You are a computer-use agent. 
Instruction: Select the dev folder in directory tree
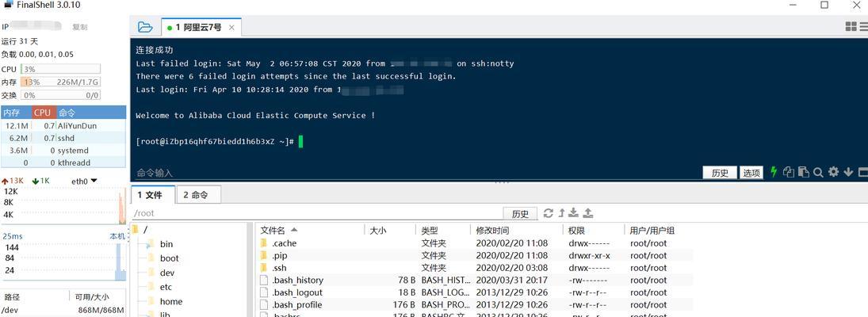(167, 273)
